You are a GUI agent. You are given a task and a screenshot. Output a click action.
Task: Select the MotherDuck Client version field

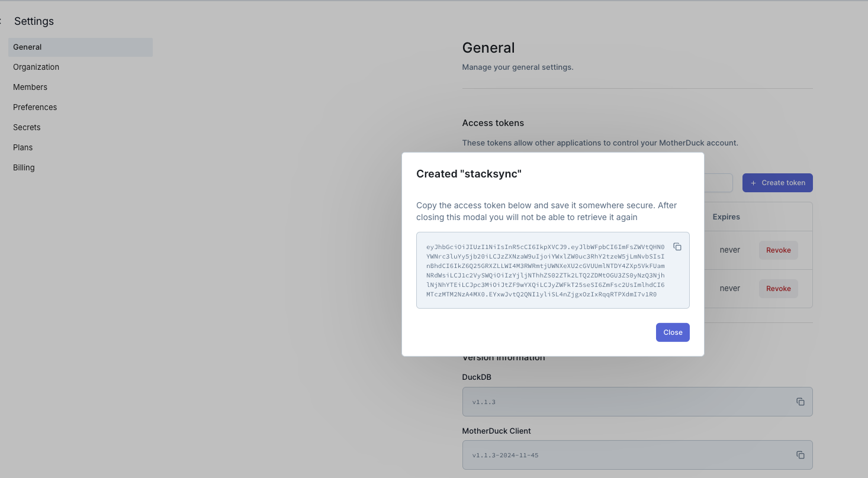628,455
